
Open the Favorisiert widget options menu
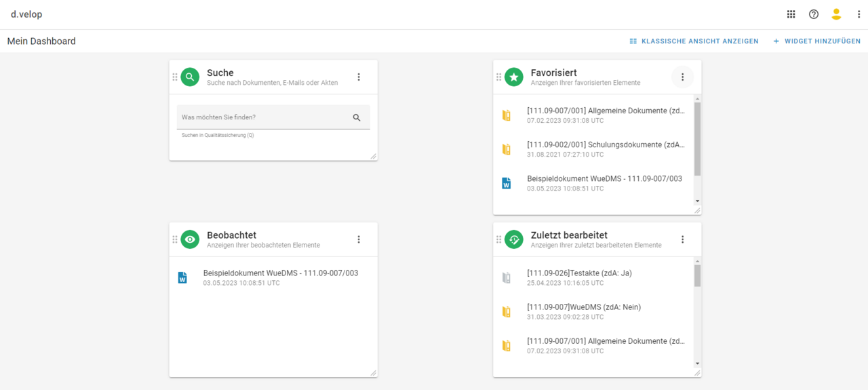click(683, 77)
